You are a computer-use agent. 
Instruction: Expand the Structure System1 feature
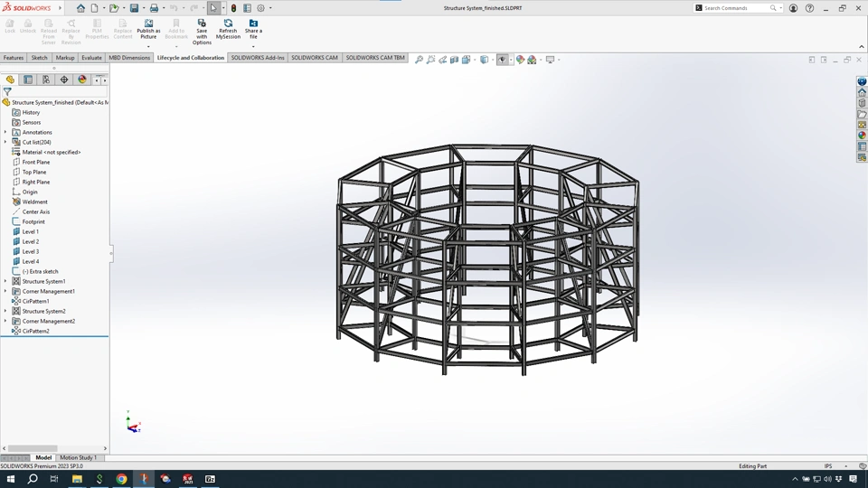pos(5,281)
